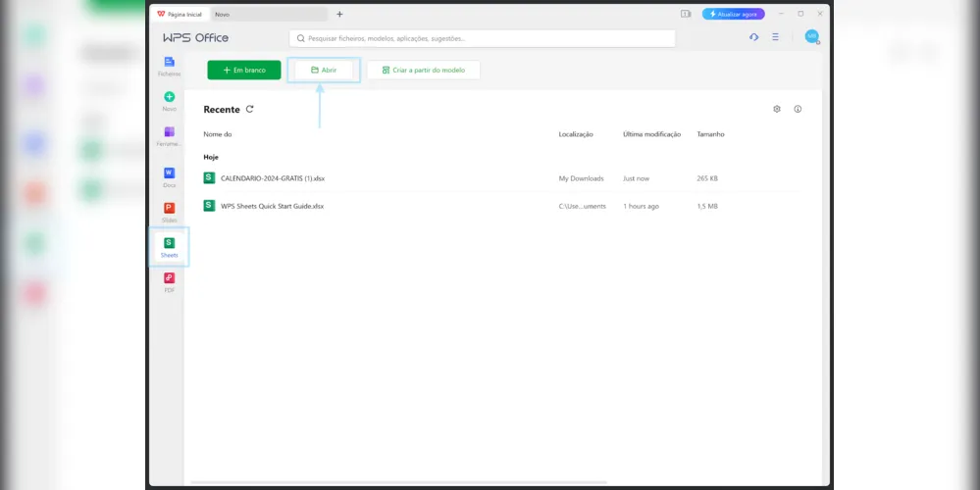Viewport: 980px width, 490px height.
Task: Select Sheets in the sidebar
Action: click(x=169, y=247)
